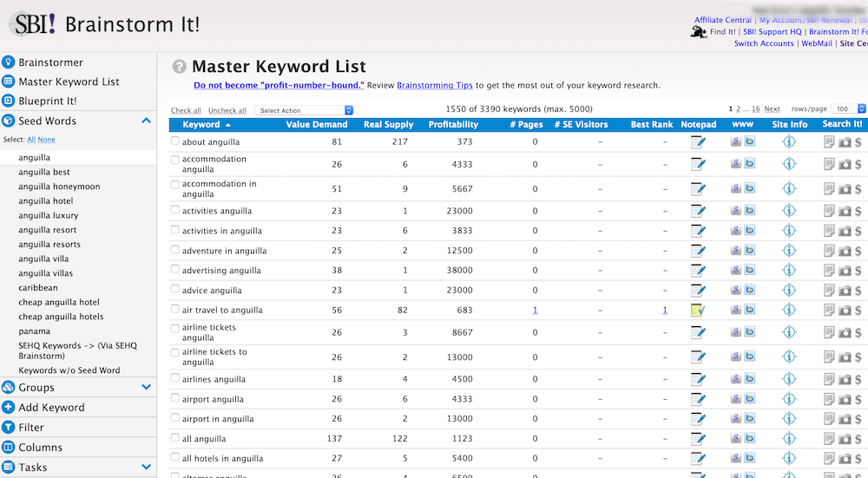Open Google search for advertising anguilla
Viewport: 868px width, 478px height.
736,270
